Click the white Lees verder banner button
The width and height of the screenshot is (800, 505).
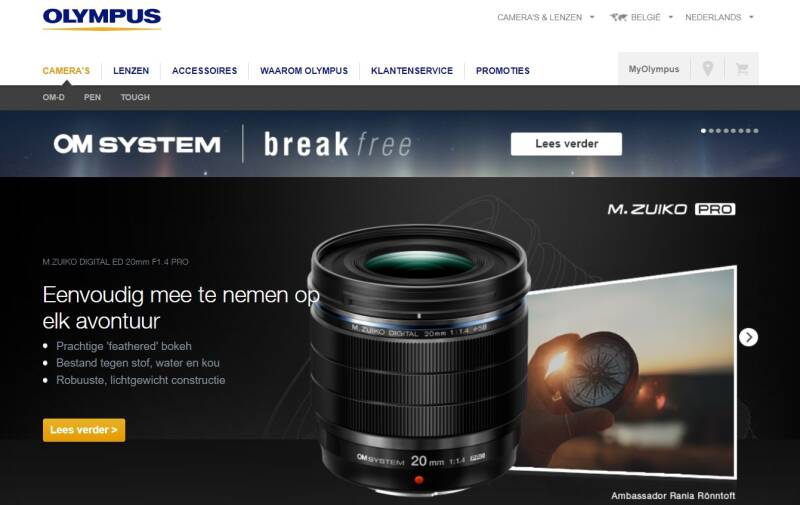[x=566, y=144]
